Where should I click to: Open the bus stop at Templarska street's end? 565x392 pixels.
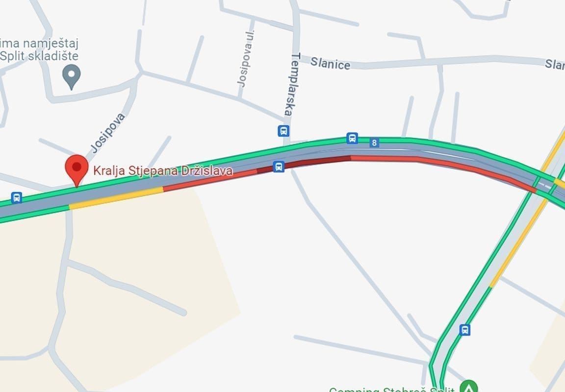pos(283,131)
